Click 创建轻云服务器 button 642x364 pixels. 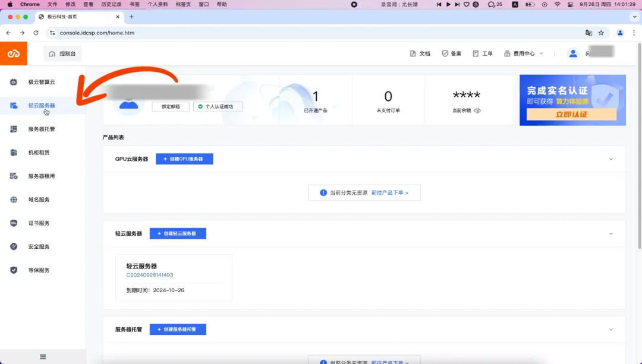178,233
